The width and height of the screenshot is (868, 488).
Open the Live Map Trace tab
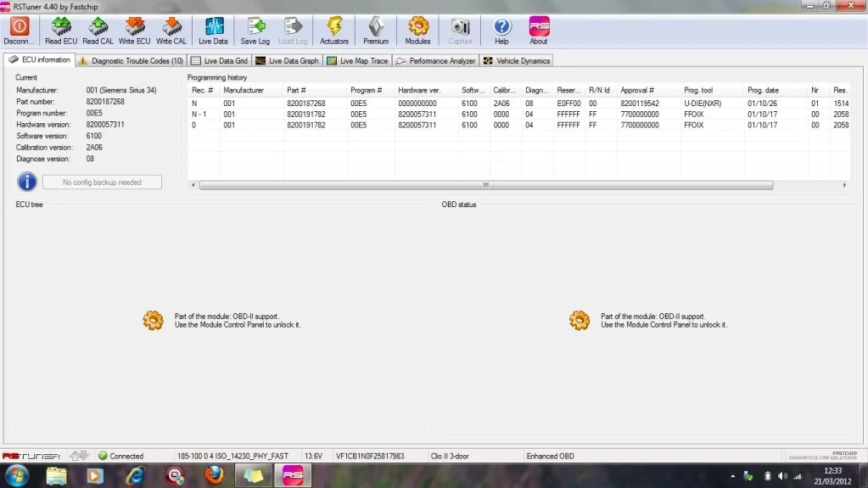[x=357, y=61]
